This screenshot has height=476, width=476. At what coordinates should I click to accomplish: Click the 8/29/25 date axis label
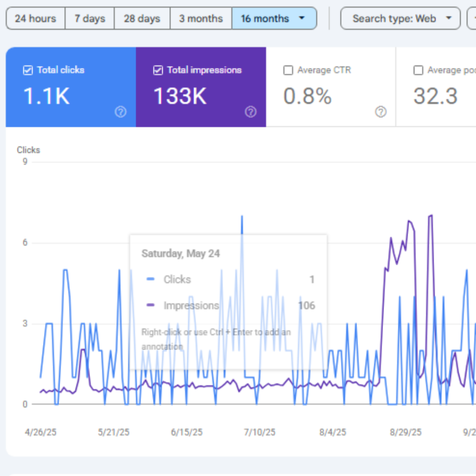405,432
